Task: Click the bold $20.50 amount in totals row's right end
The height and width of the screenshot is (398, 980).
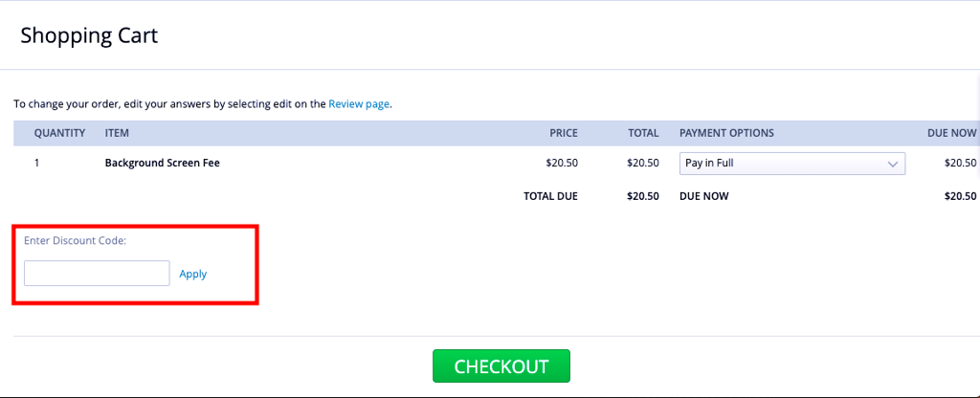Action: point(960,196)
